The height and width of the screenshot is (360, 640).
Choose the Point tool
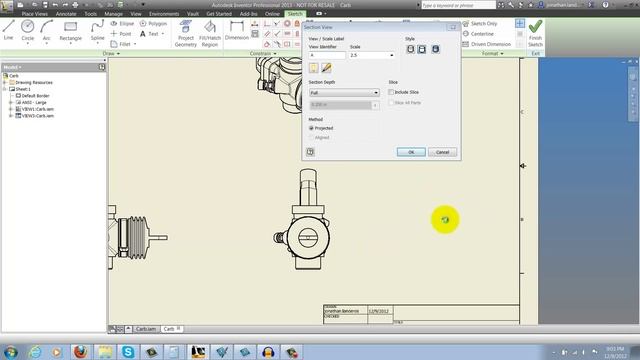(x=121, y=34)
